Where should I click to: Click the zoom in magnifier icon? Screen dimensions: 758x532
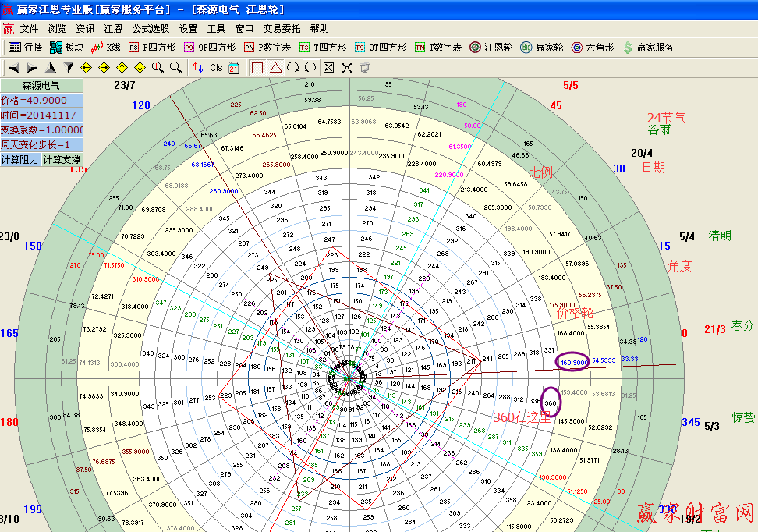point(158,68)
